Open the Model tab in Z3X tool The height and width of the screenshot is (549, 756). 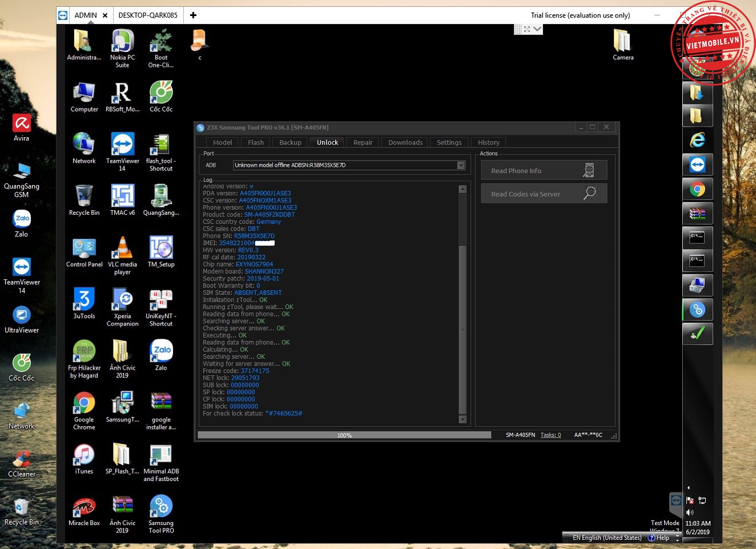click(222, 142)
